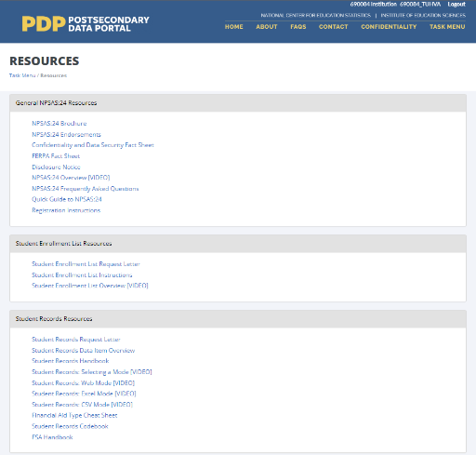Image resolution: width=476 pixels, height=455 pixels.
Task: Open Institute of Education Sciences link
Action: tap(423, 15)
